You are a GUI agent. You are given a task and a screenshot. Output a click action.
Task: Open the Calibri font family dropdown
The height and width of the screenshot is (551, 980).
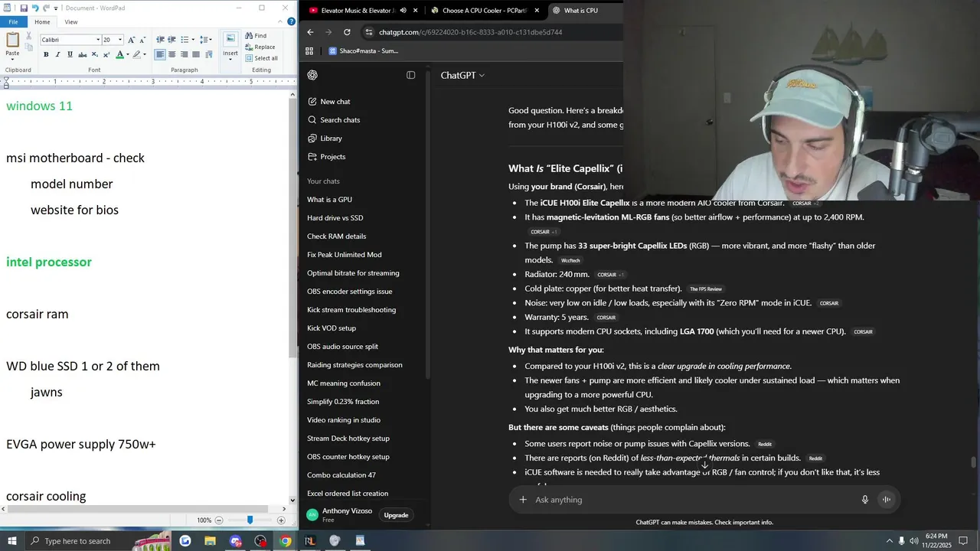click(x=98, y=40)
